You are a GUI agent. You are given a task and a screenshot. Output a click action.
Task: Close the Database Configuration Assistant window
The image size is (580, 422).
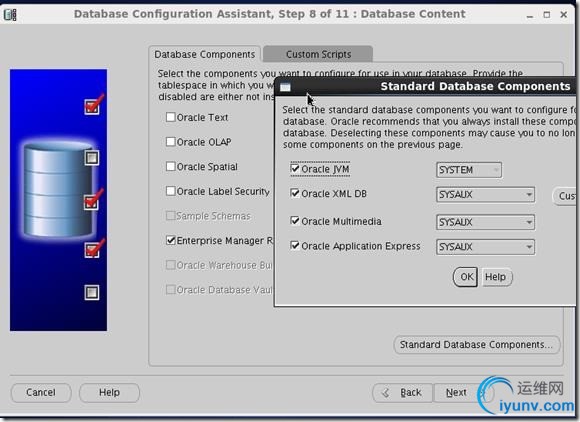pos(564,14)
